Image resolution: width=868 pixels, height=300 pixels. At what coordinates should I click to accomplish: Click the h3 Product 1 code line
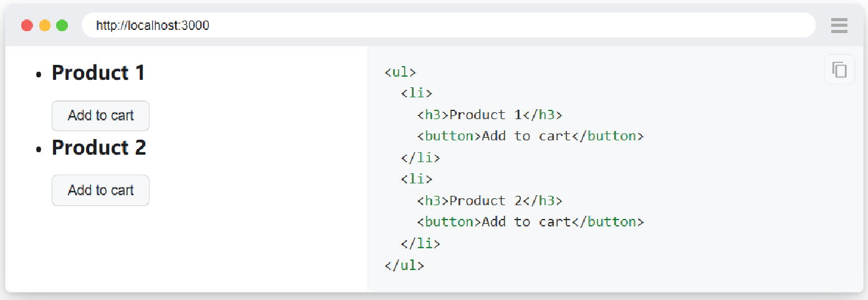(490, 115)
